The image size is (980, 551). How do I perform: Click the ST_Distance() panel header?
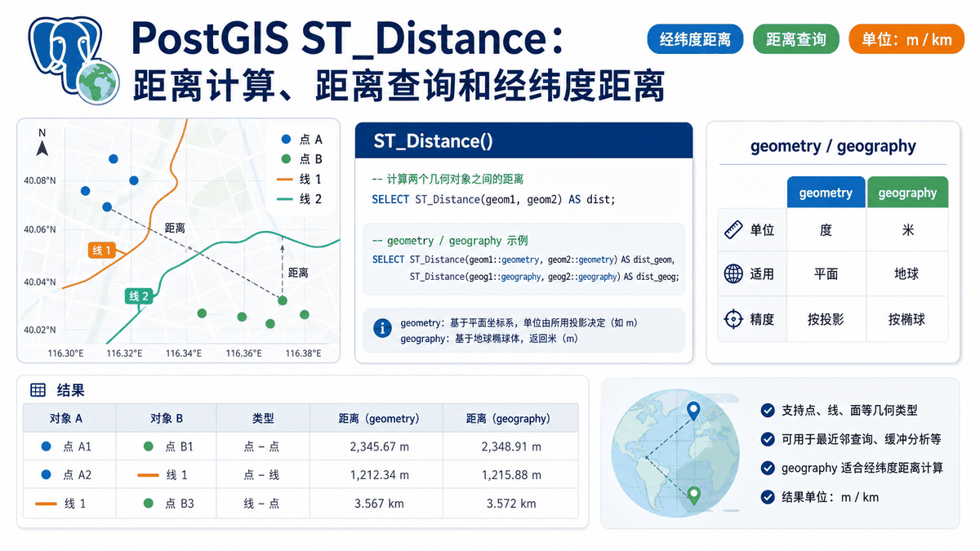click(523, 140)
